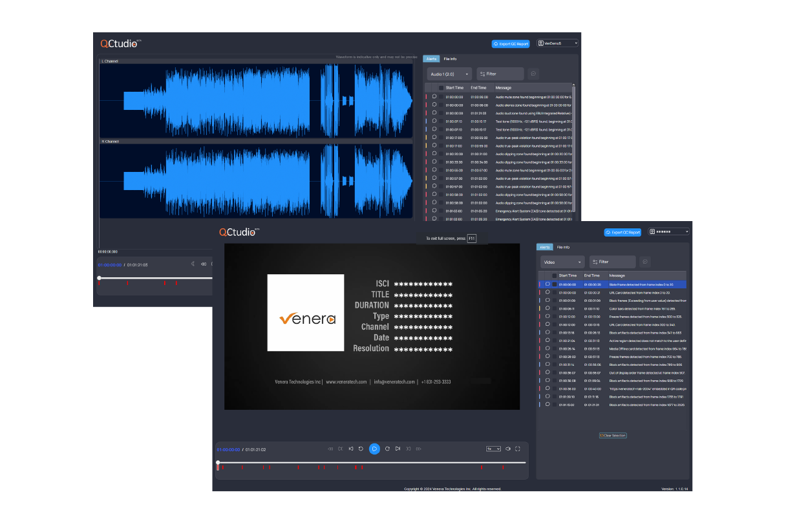Click the QCtudio logo in video window
The width and height of the screenshot is (808, 532).
click(x=239, y=232)
